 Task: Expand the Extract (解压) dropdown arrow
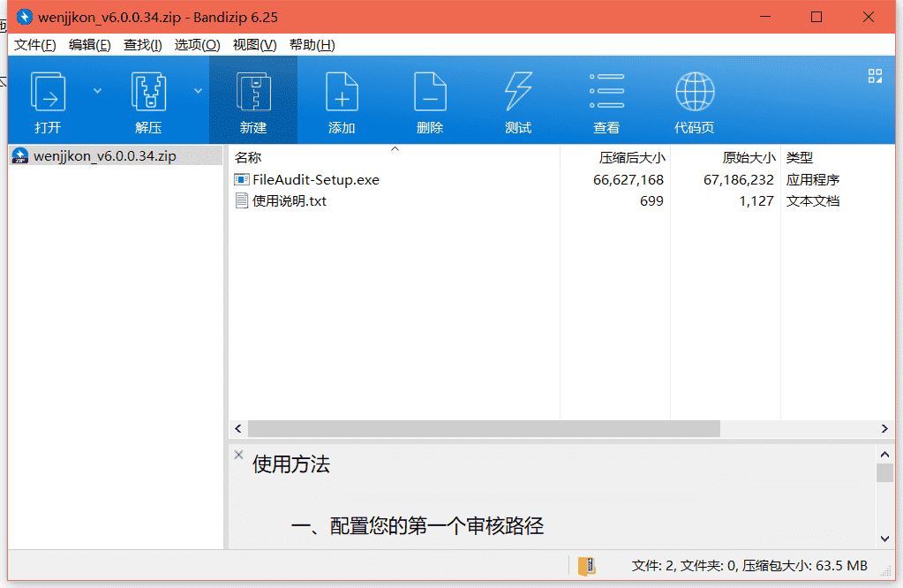click(x=198, y=91)
